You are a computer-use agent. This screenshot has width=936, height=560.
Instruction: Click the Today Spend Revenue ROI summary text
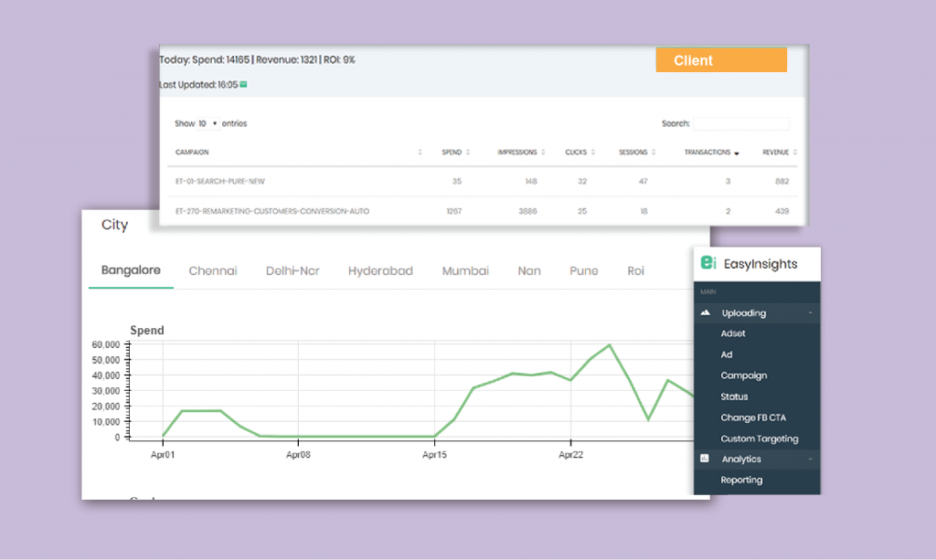(257, 59)
